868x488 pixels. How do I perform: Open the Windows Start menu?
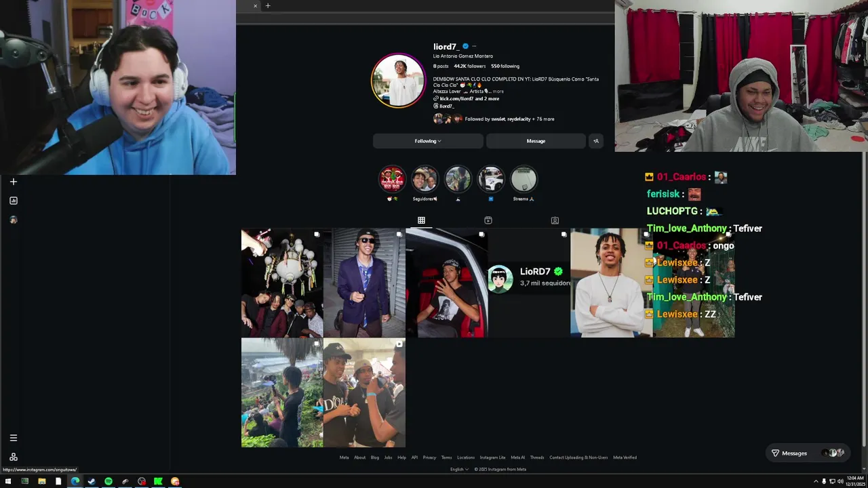click(8, 482)
